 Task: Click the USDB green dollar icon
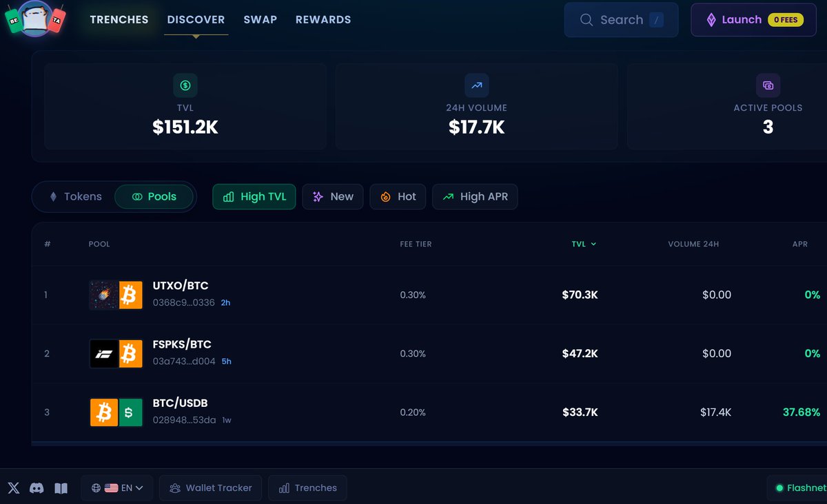[130, 412]
